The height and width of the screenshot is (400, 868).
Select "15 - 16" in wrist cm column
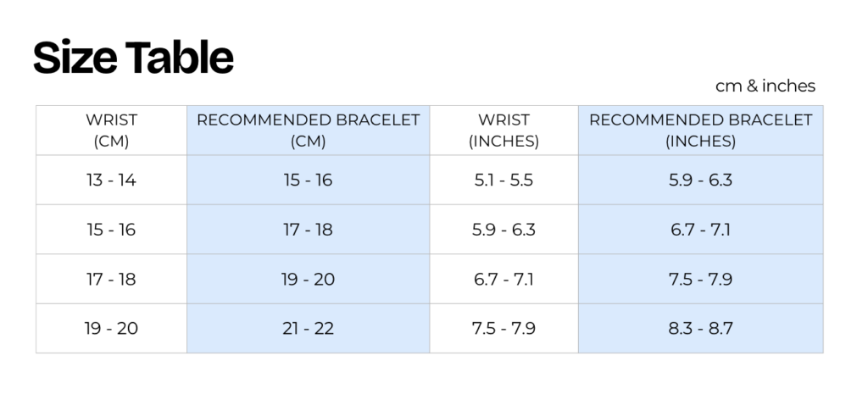(x=111, y=230)
